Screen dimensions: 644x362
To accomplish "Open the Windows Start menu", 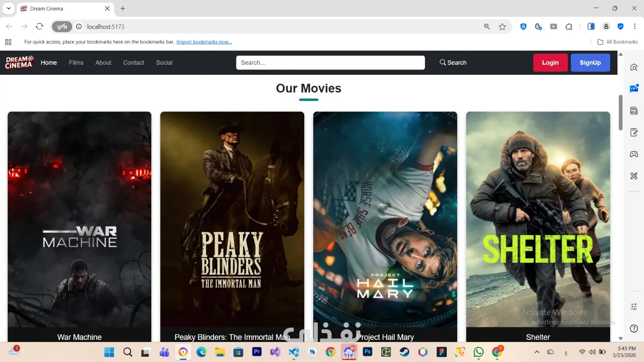I will pos(109,352).
